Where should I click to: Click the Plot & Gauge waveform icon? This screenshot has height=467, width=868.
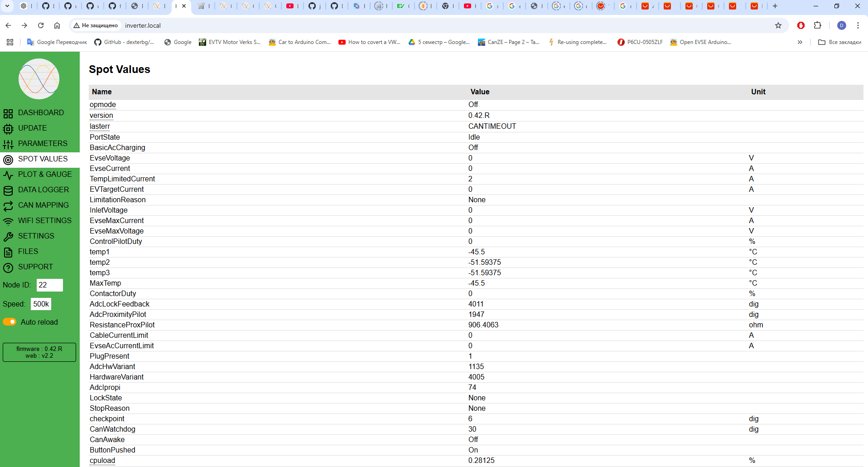(8, 175)
